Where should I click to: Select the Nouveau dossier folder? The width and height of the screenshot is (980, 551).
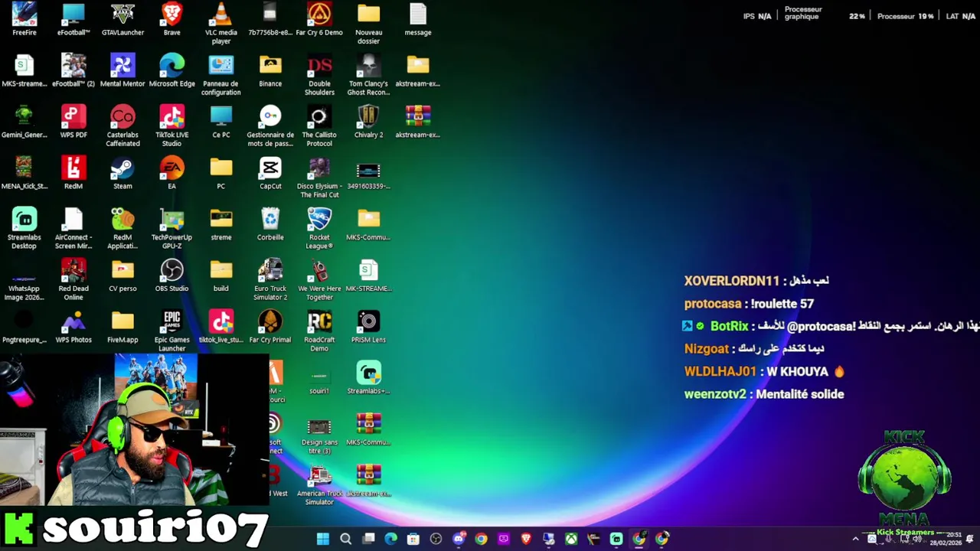point(368,23)
